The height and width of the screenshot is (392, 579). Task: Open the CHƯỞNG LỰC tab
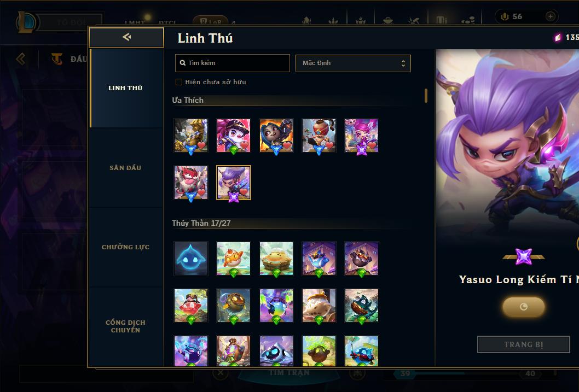125,247
